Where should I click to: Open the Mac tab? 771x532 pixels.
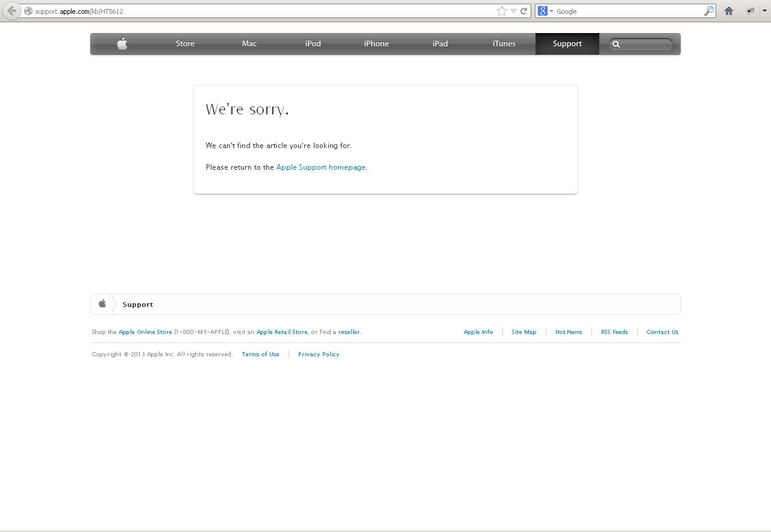pyautogui.click(x=249, y=43)
